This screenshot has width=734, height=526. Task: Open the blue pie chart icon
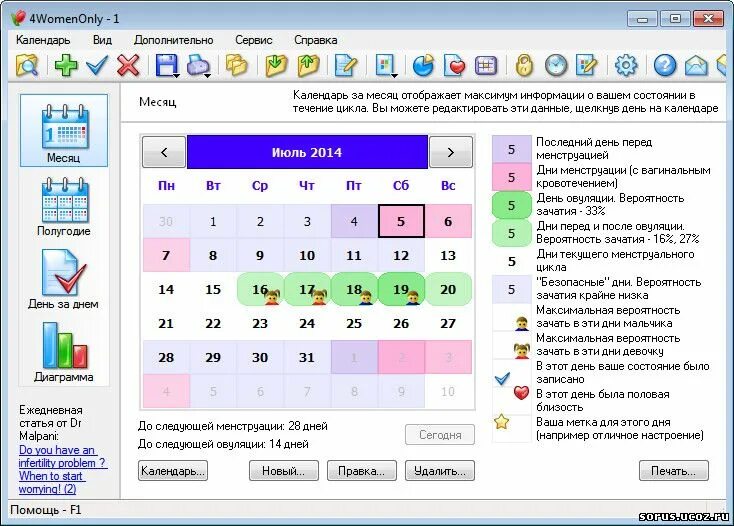click(x=423, y=65)
